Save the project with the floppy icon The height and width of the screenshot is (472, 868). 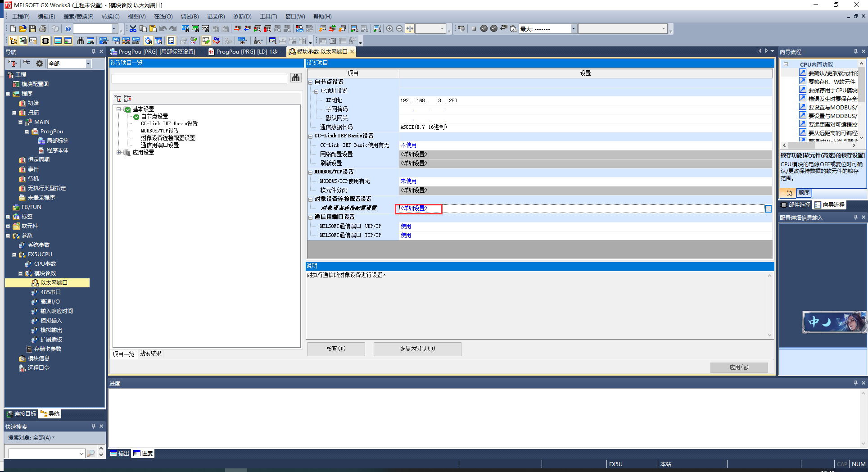pyautogui.click(x=32, y=29)
